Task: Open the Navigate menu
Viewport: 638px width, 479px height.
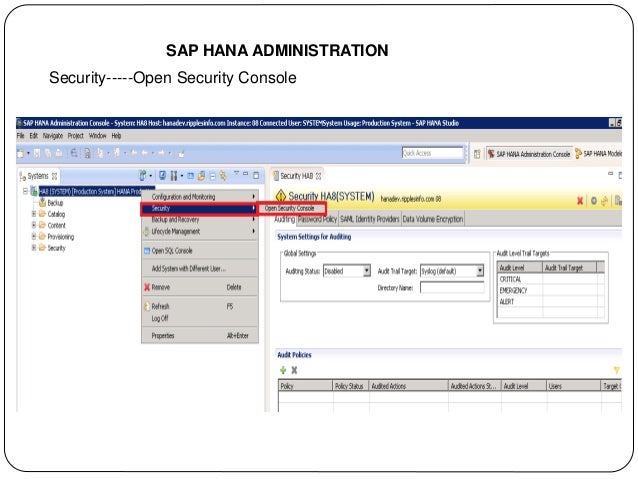Action: [53, 136]
